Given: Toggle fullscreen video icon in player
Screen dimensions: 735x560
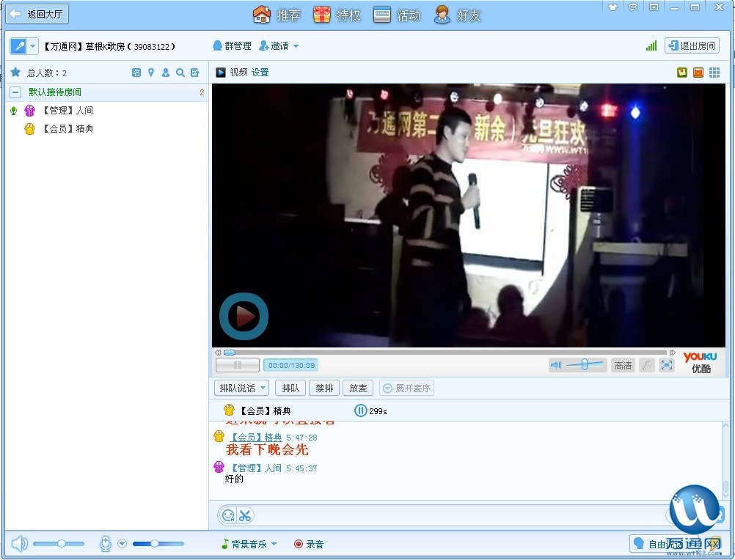Looking at the screenshot, I should [x=666, y=365].
